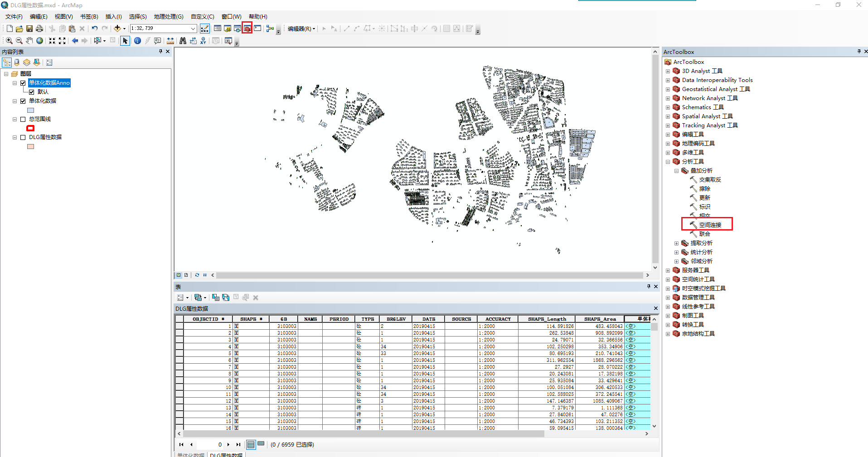This screenshot has width=868, height=457.
Task: Click the 总范围线 red symbol swatch
Action: pyautogui.click(x=30, y=128)
